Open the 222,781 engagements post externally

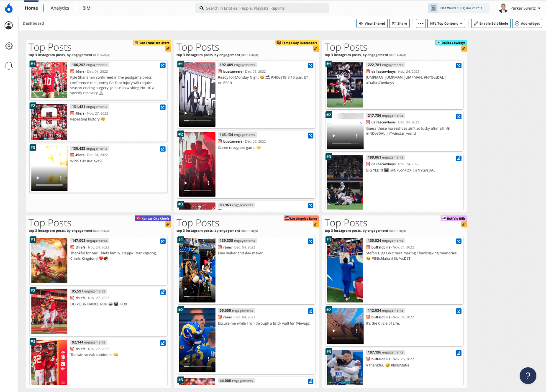tap(459, 65)
